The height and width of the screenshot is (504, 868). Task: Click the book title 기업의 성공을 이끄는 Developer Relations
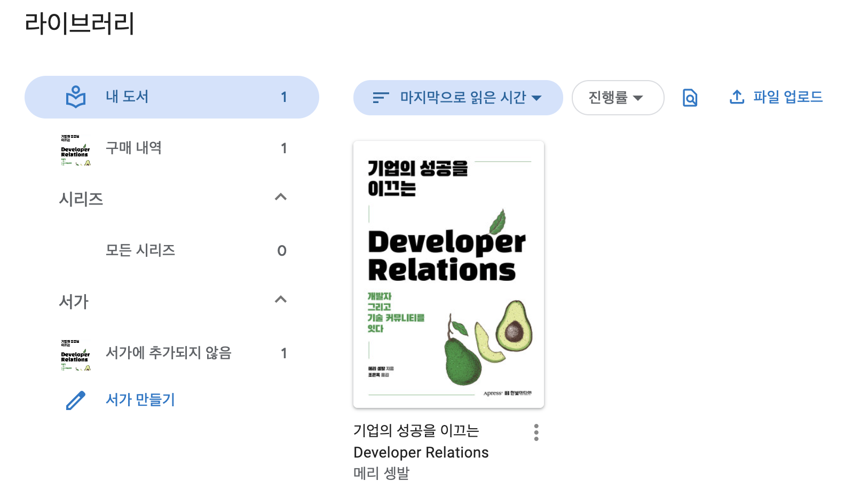click(421, 442)
